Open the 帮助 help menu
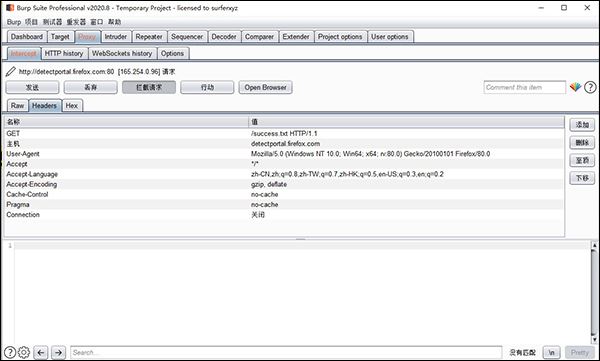600x361 pixels. (x=114, y=22)
